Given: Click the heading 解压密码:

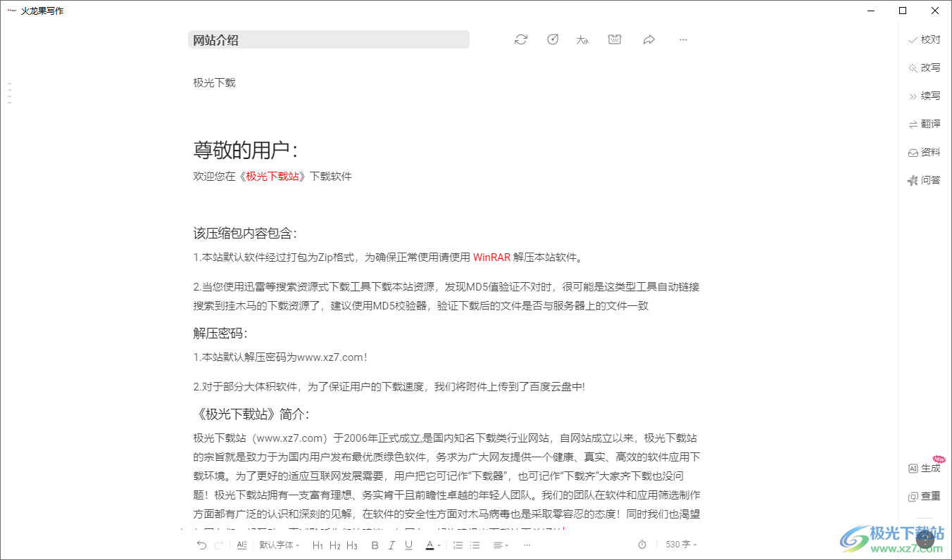Looking at the screenshot, I should [x=220, y=333].
